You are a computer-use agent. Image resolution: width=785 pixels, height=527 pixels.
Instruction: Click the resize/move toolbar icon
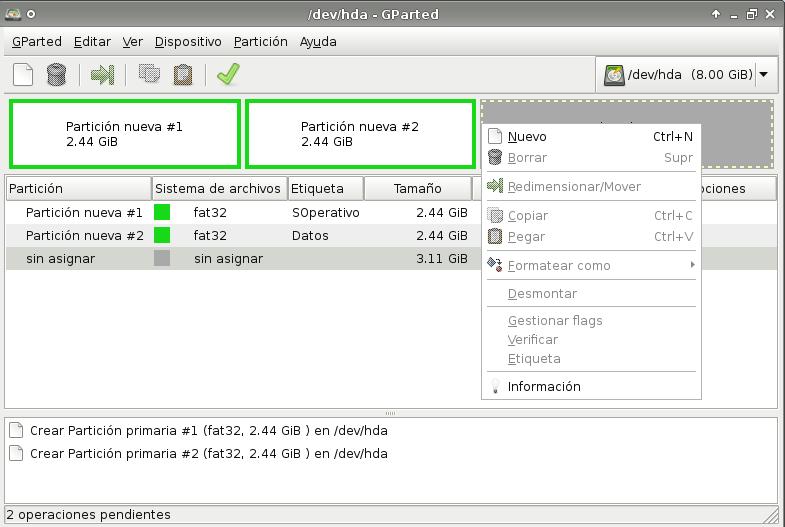[102, 75]
